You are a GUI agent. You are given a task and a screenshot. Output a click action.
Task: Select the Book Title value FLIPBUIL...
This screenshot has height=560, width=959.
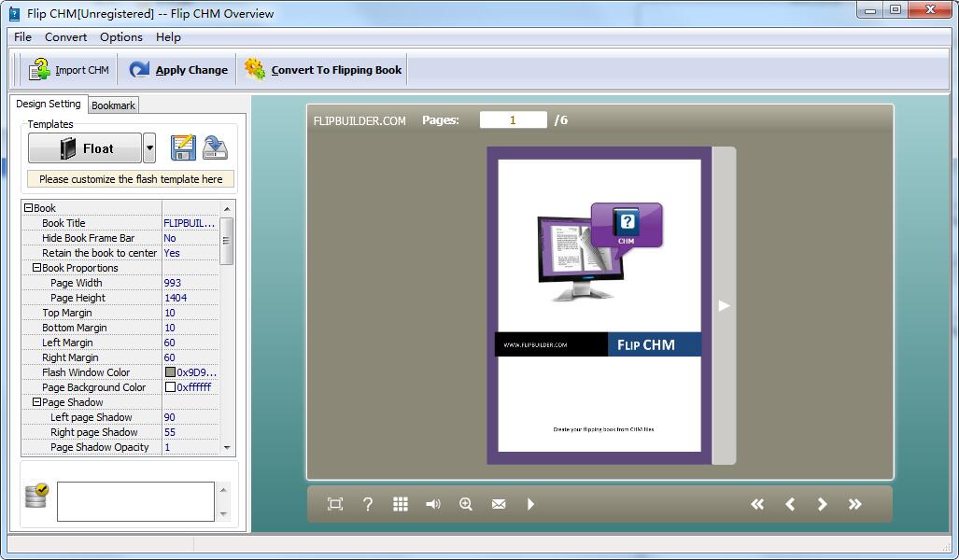pos(190,223)
